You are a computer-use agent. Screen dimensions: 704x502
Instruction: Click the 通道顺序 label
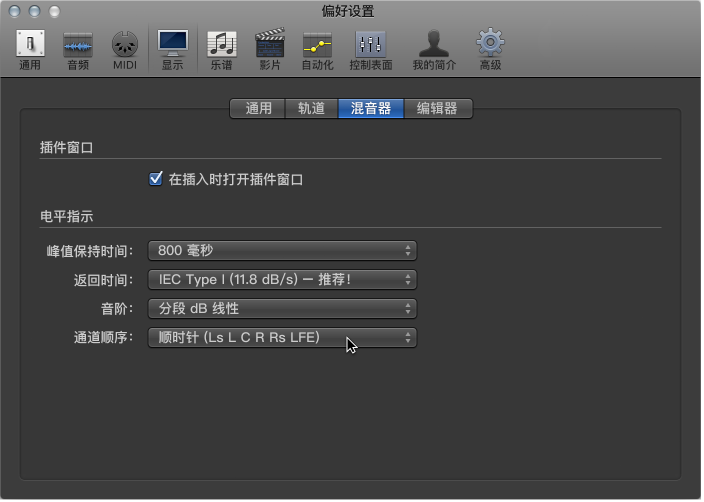point(104,338)
